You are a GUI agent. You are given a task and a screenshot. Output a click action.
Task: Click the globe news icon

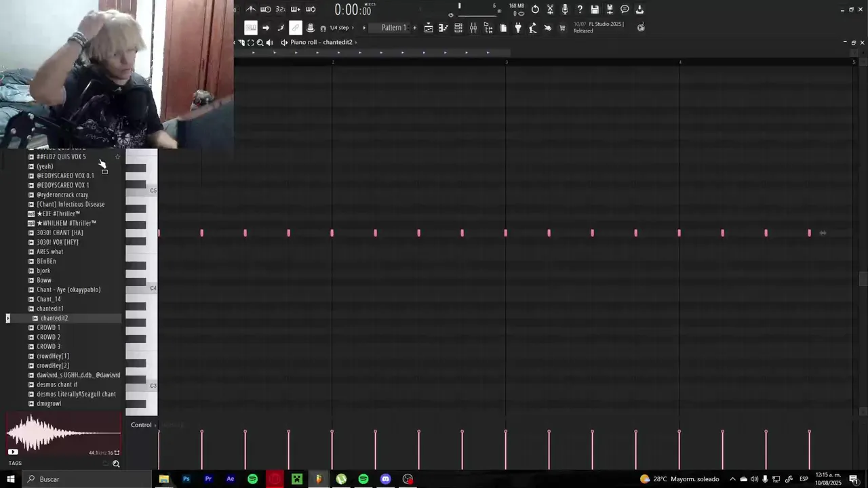[x=641, y=28]
